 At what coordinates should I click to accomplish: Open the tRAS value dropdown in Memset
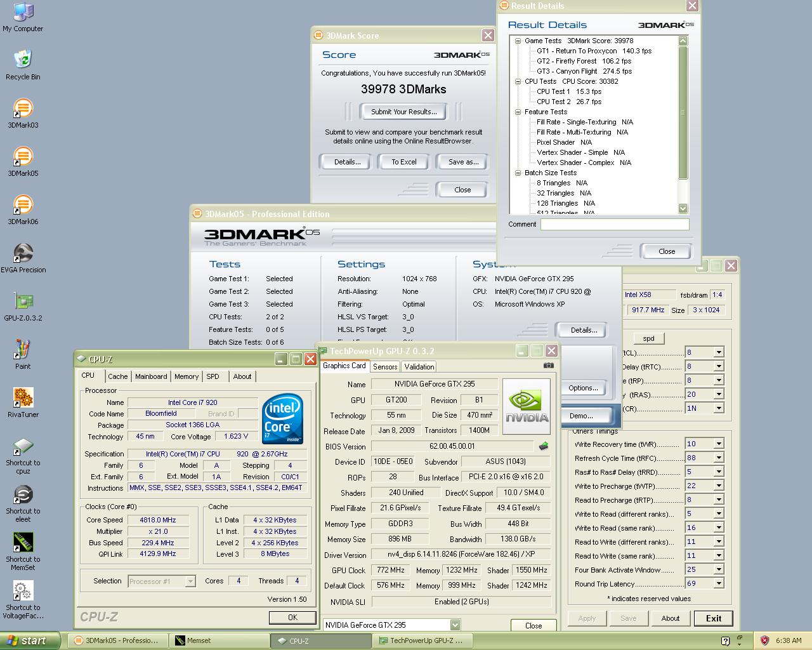pyautogui.click(x=719, y=394)
